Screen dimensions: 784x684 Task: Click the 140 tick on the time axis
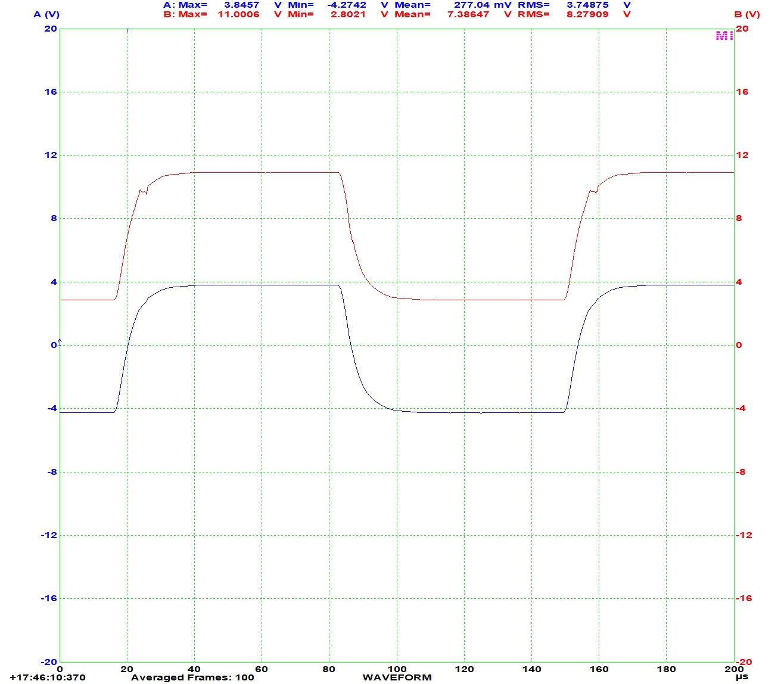click(531, 669)
